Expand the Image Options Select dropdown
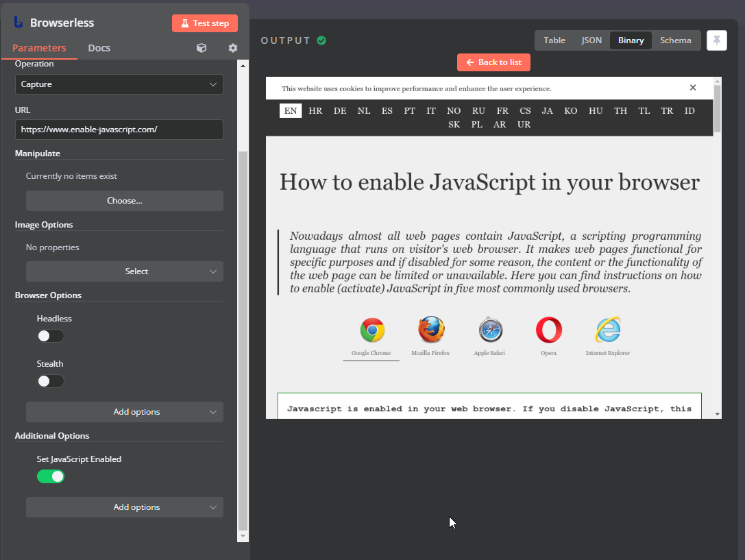 (x=125, y=271)
